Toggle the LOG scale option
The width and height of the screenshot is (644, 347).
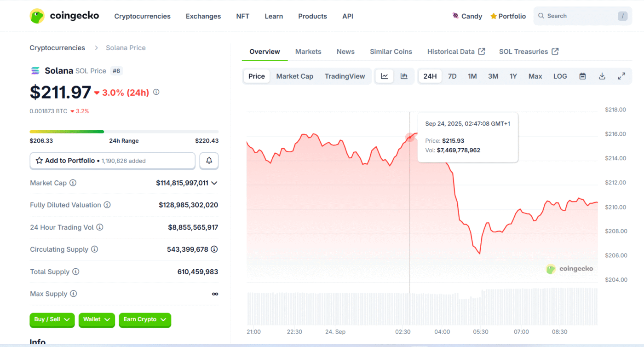pyautogui.click(x=560, y=76)
